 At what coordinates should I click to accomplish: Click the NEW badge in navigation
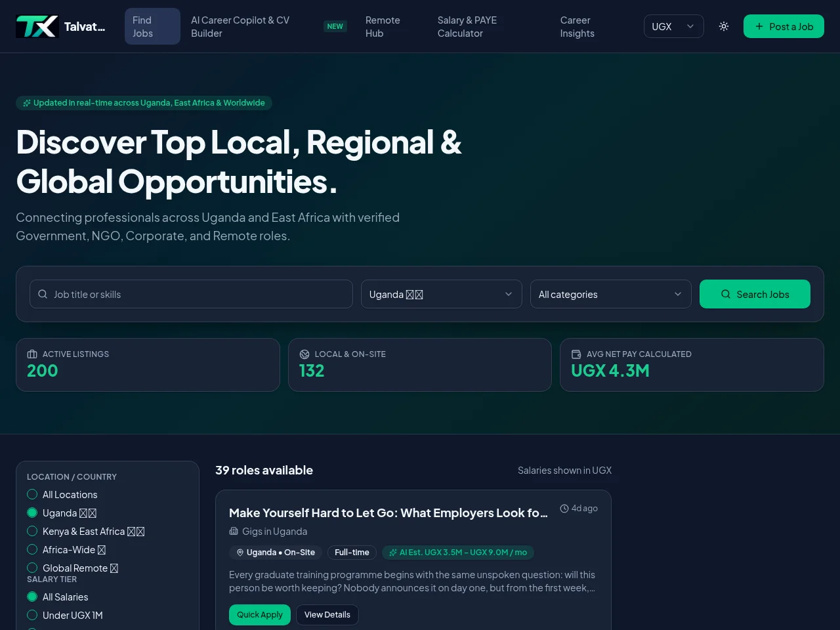(335, 26)
